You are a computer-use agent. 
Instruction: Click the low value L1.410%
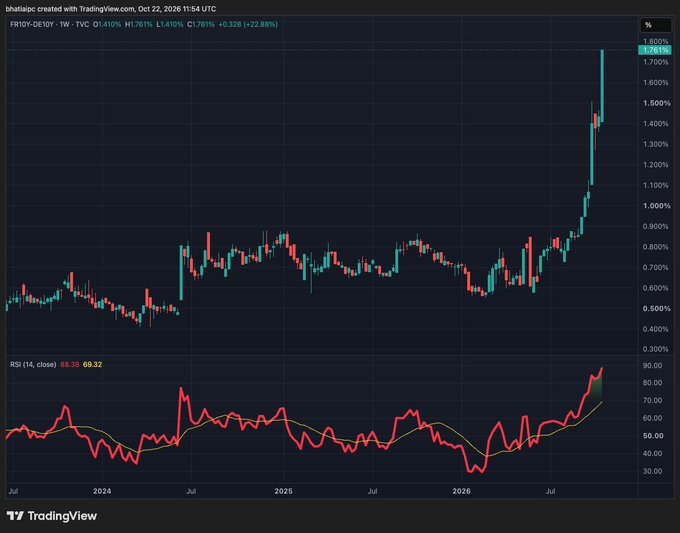(x=169, y=25)
